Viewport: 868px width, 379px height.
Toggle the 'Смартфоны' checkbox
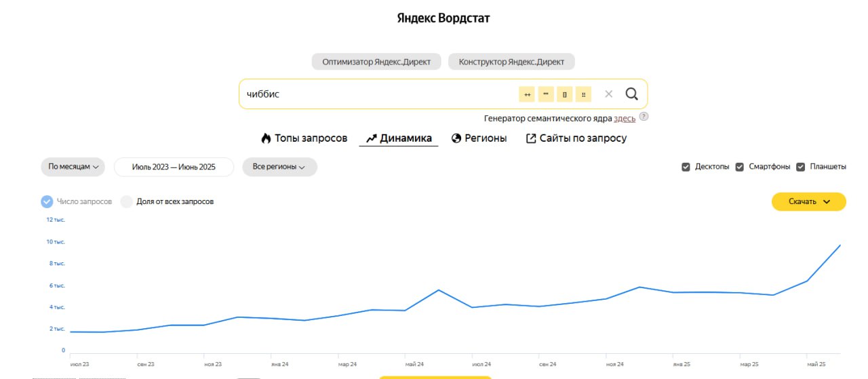(740, 167)
